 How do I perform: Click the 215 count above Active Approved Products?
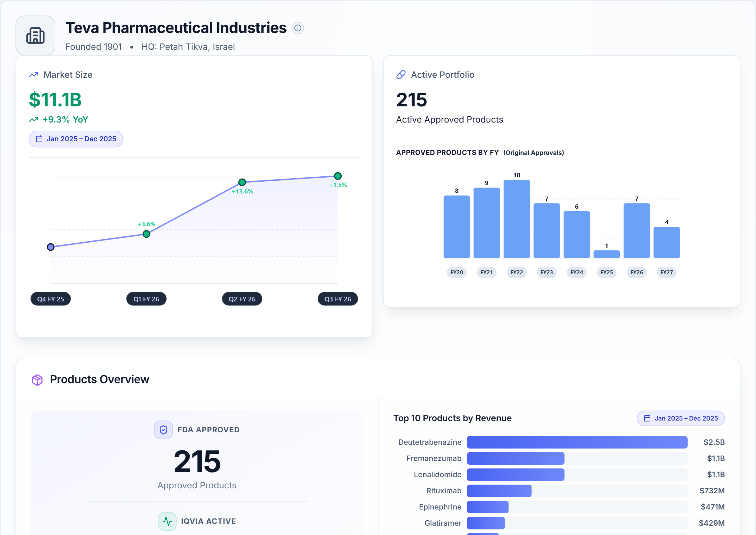[x=412, y=100]
